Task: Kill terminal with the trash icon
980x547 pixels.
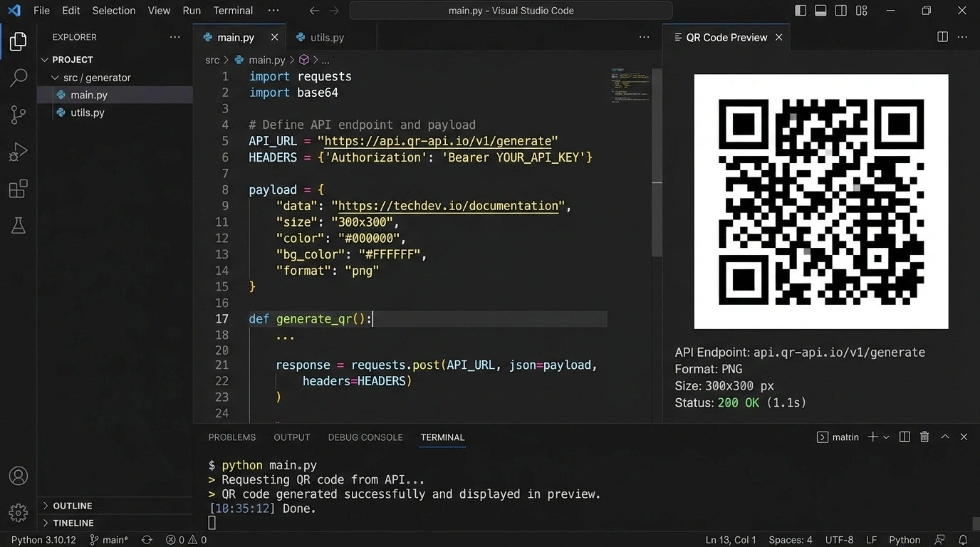Action: (924, 437)
